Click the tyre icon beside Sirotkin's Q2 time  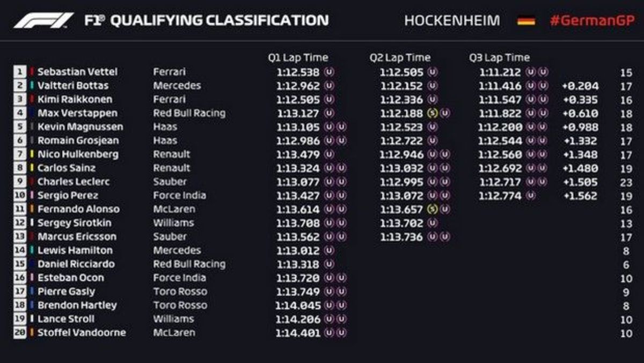click(x=433, y=223)
